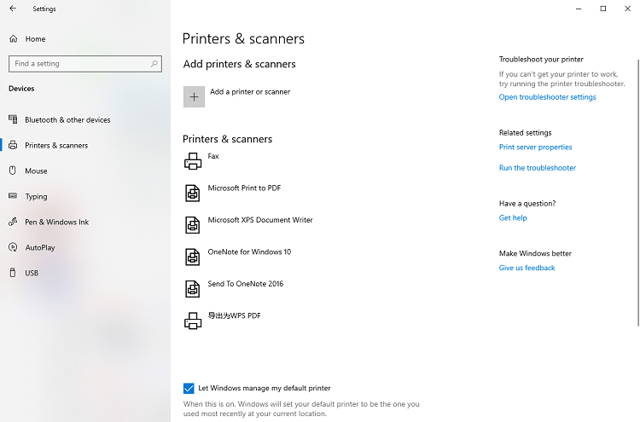Viewport: 640px width, 422px height.
Task: Click the Give us feedback link
Action: click(x=527, y=268)
